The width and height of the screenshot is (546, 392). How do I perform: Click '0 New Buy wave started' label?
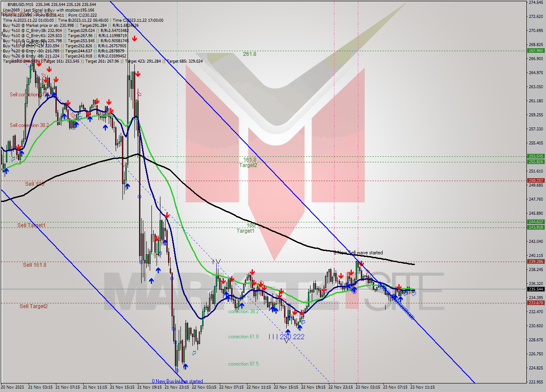pos(177,381)
